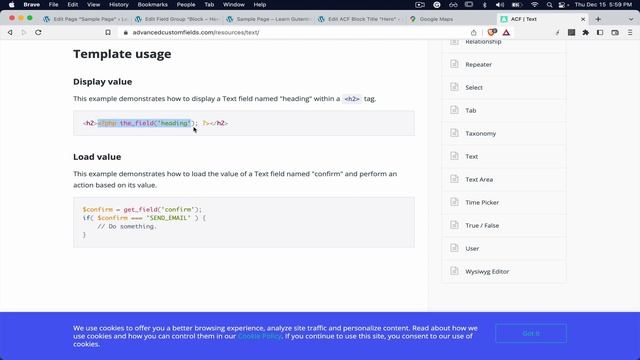Open the Select field docs link
The image size is (640, 360).
[474, 87]
